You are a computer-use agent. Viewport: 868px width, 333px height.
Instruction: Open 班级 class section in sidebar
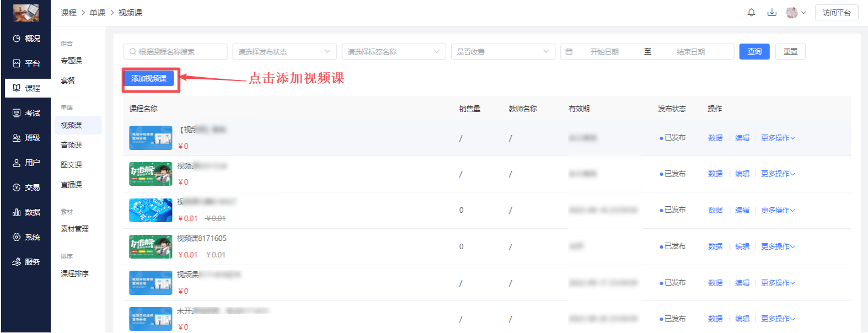[26, 138]
